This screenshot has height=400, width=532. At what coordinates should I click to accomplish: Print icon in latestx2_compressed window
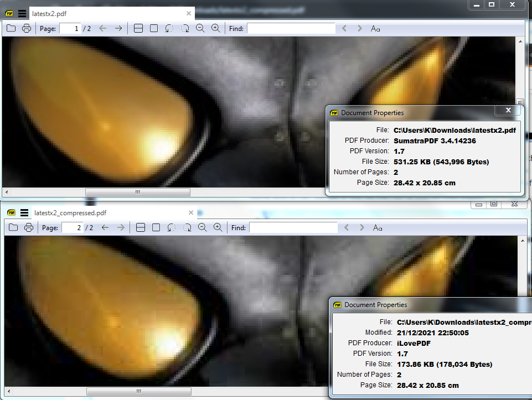click(x=29, y=227)
